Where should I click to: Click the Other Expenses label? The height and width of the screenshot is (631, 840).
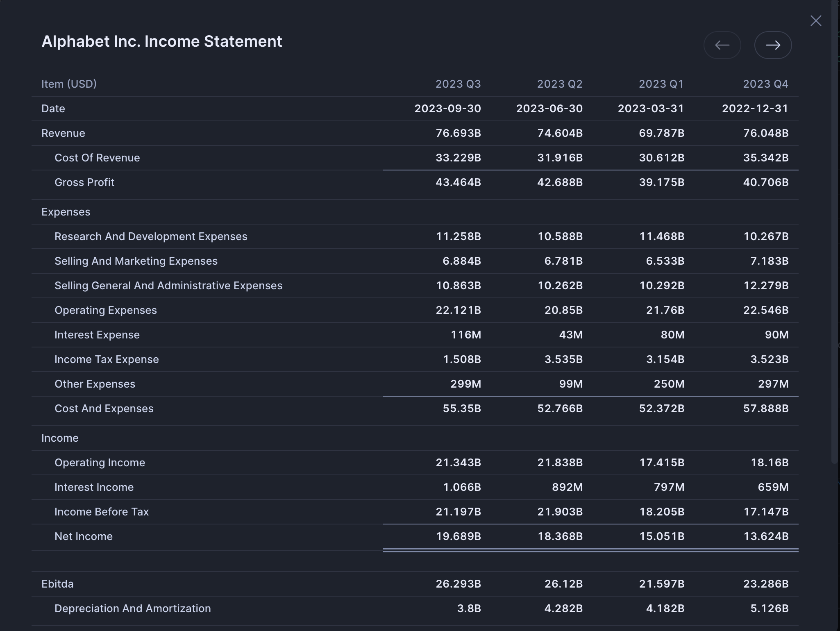point(95,384)
